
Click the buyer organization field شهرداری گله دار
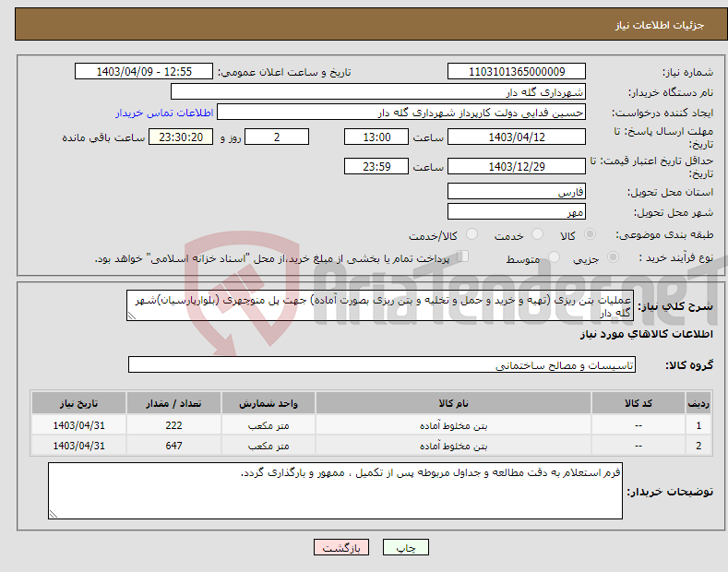pos(378,91)
